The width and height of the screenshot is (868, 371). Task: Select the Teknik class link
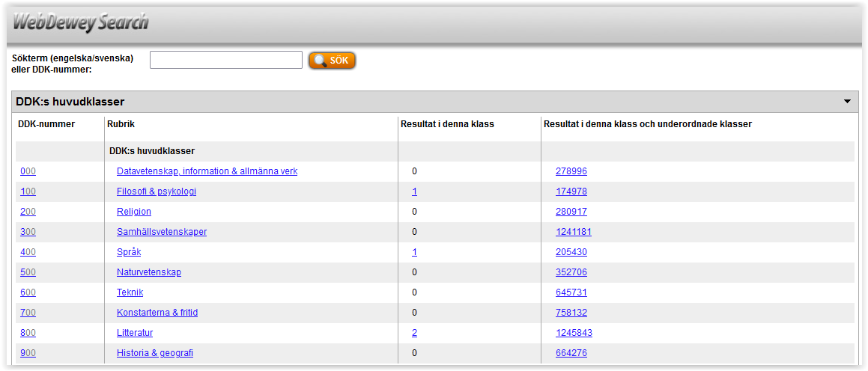130,292
